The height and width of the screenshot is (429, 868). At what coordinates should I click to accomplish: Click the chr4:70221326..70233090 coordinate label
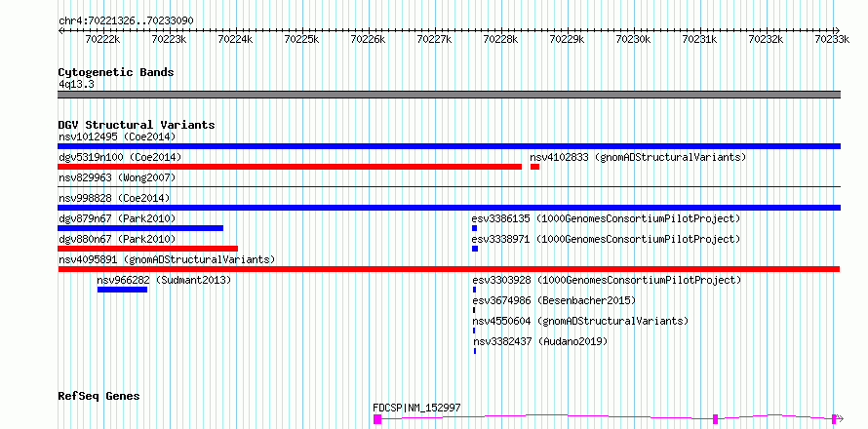(x=126, y=20)
